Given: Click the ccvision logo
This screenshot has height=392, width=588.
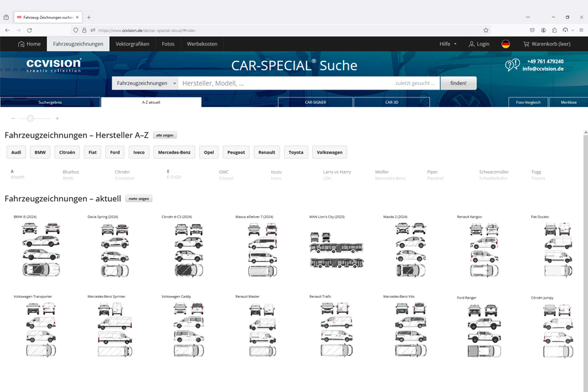Looking at the screenshot, I should (54, 65).
